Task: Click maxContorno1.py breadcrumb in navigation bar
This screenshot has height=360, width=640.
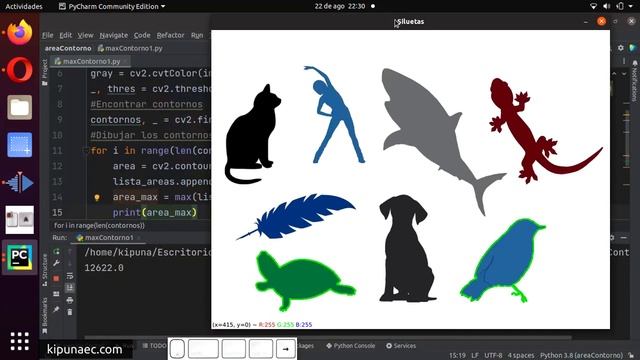Action: [x=130, y=48]
